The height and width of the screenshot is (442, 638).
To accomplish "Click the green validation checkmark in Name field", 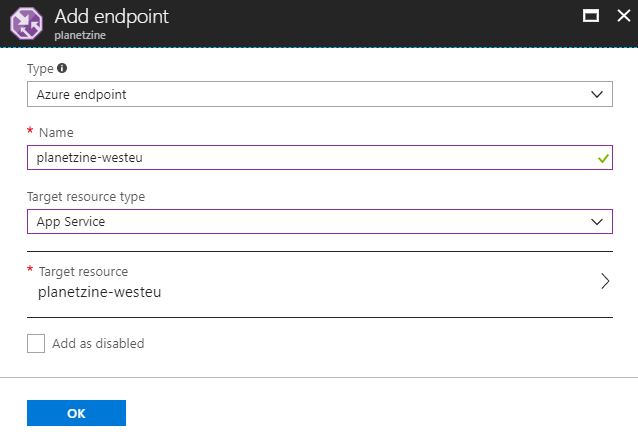I will pyautogui.click(x=603, y=158).
